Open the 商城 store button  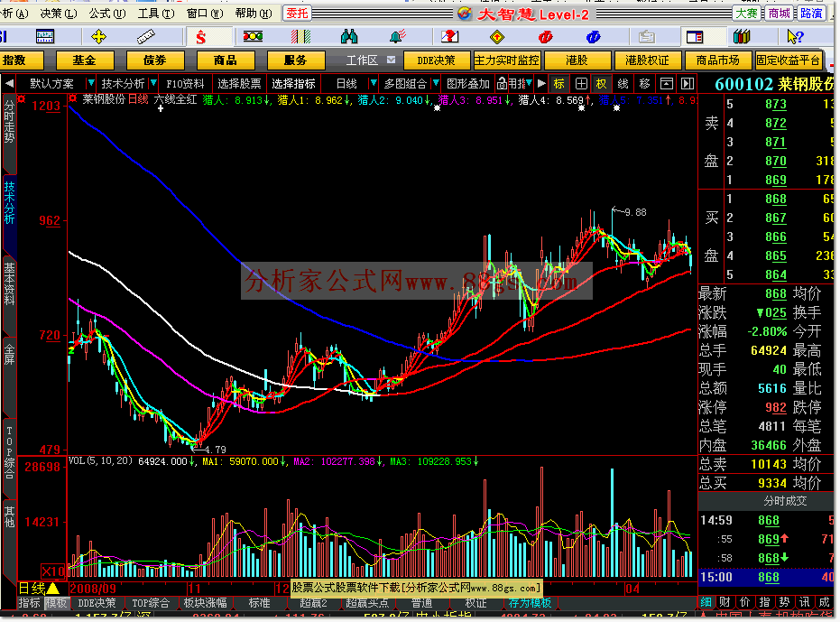[779, 14]
